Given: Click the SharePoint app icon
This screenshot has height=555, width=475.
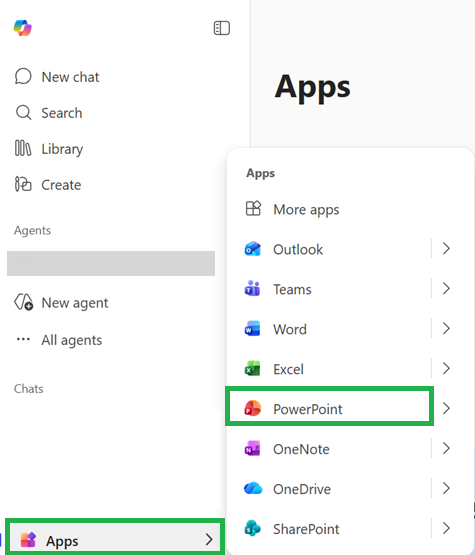Looking at the screenshot, I should point(253,528).
